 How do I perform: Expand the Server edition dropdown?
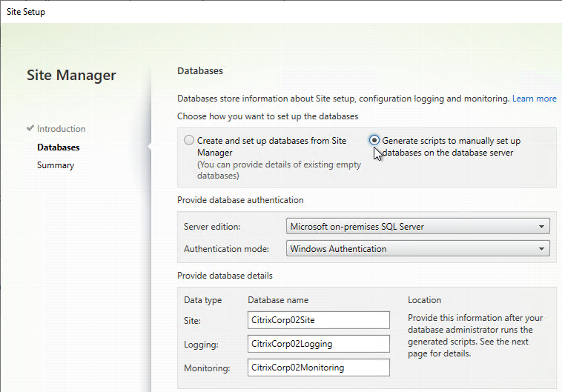pyautogui.click(x=417, y=227)
